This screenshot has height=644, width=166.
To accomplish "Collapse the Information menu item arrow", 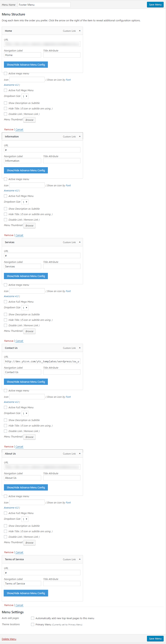I will click(x=80, y=136).
